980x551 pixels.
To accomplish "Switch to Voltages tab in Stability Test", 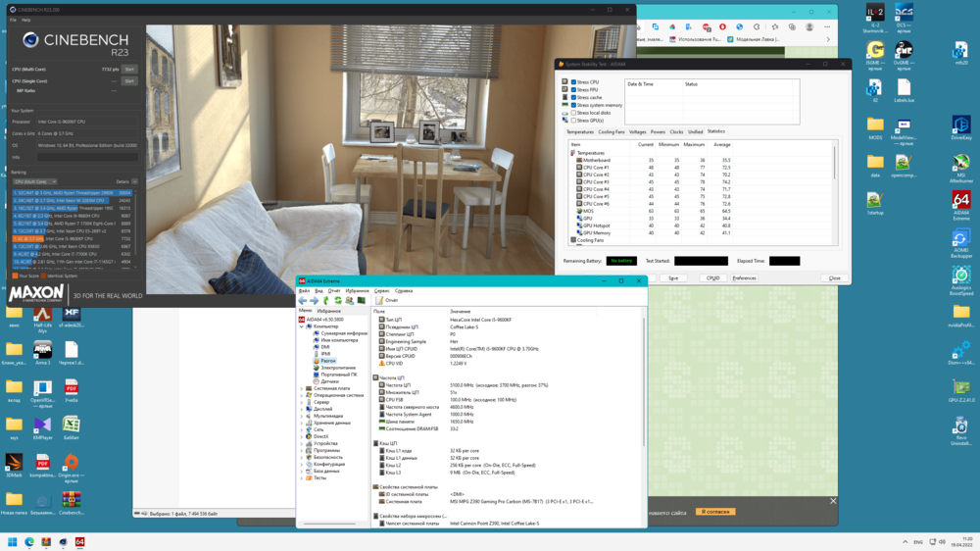I will pos(638,132).
